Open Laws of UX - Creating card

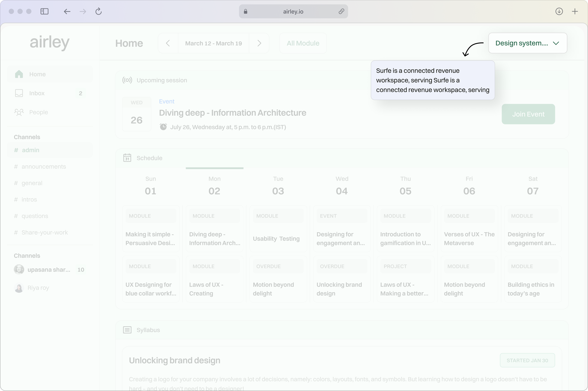(x=215, y=279)
